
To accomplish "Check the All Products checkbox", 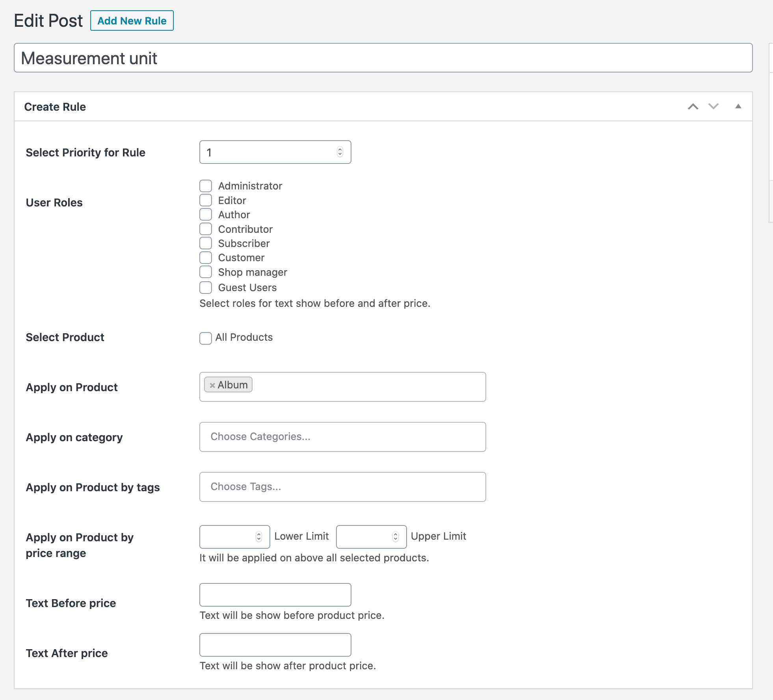I will pos(206,338).
